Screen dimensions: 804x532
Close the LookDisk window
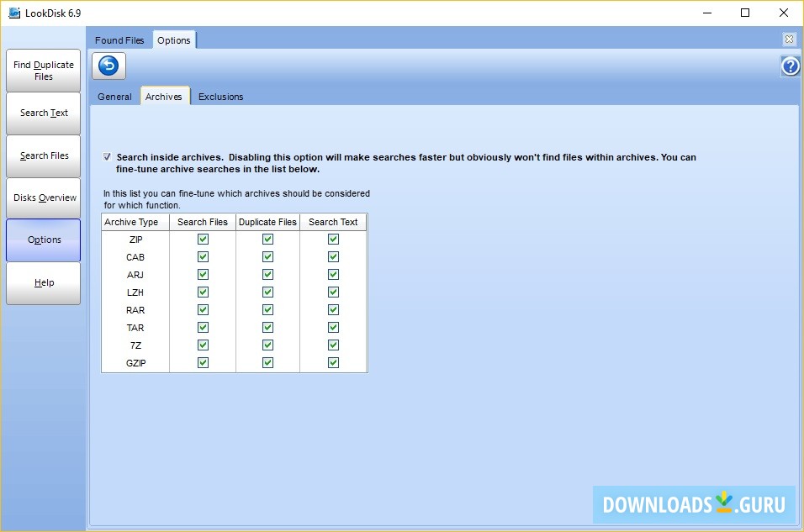784,13
